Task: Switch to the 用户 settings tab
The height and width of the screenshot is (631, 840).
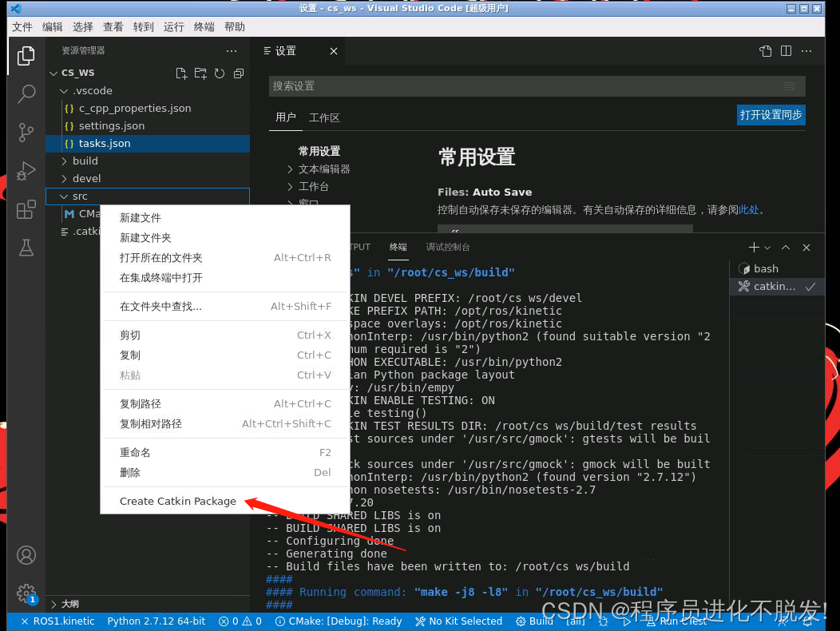Action: tap(286, 117)
